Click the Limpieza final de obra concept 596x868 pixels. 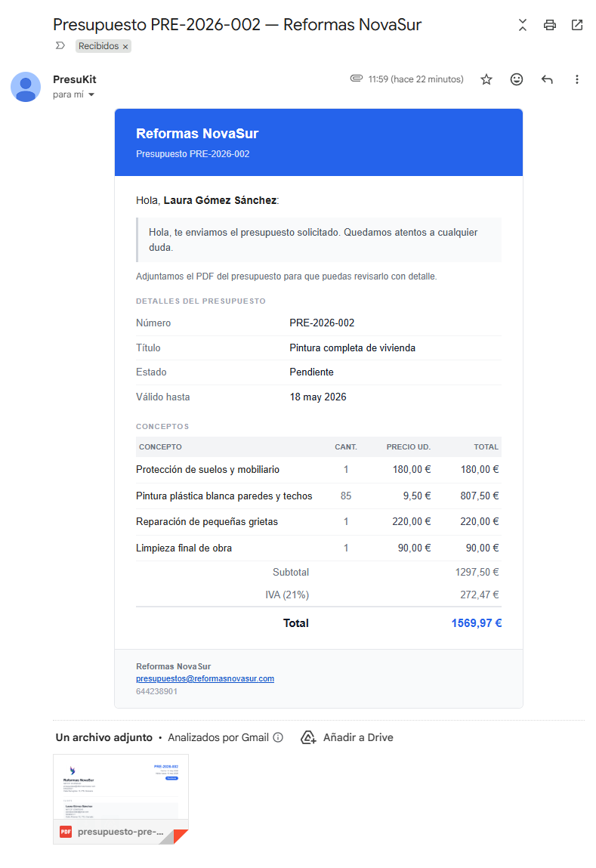pos(184,548)
